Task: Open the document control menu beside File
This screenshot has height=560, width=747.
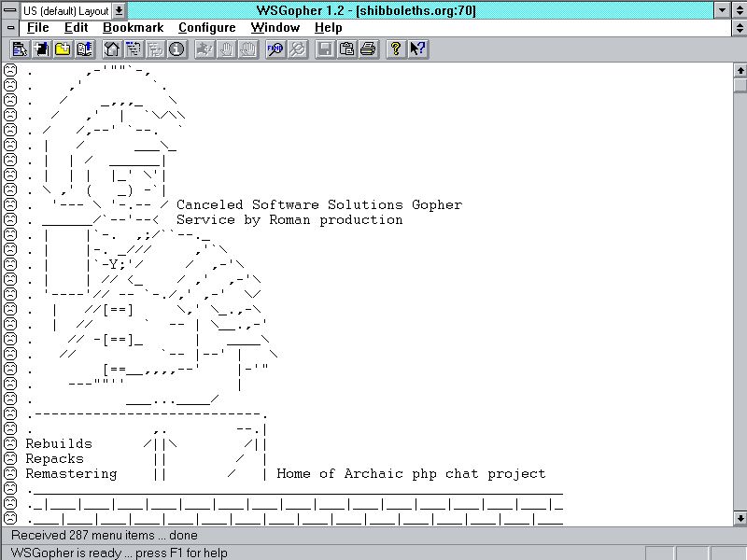Action: point(10,28)
